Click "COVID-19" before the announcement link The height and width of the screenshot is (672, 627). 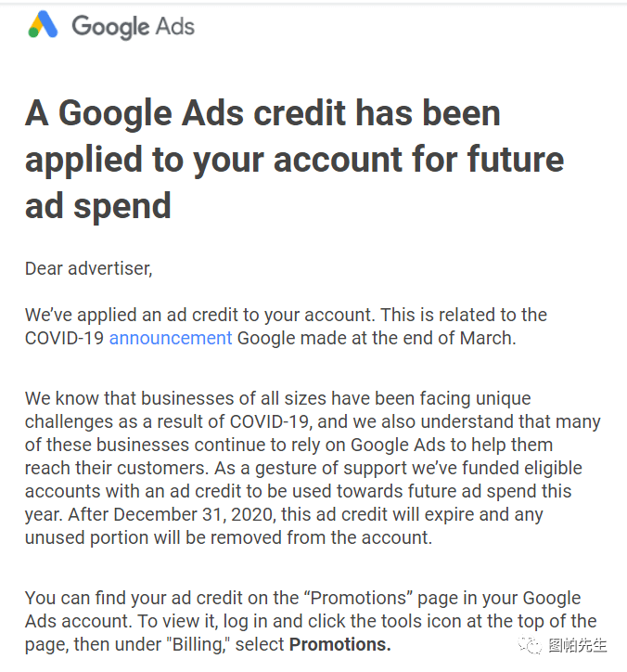tap(64, 338)
